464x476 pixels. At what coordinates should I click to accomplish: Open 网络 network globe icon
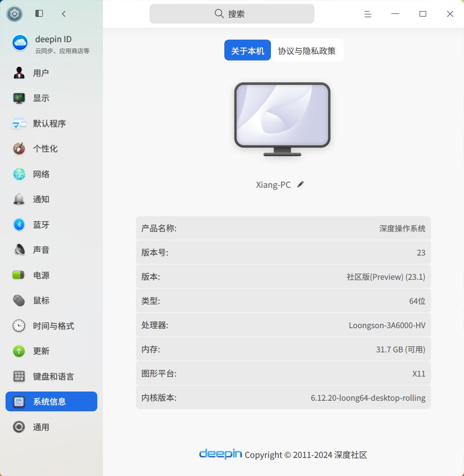tap(19, 174)
